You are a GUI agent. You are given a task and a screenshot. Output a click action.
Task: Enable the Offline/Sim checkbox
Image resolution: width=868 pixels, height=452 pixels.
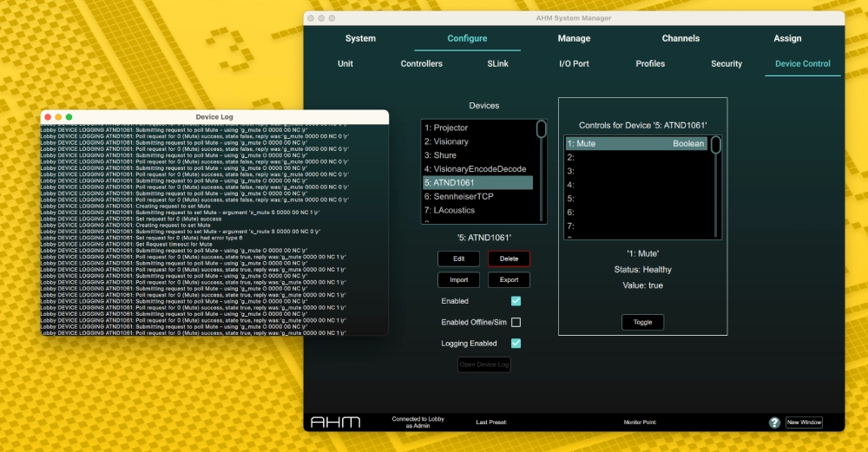(516, 323)
